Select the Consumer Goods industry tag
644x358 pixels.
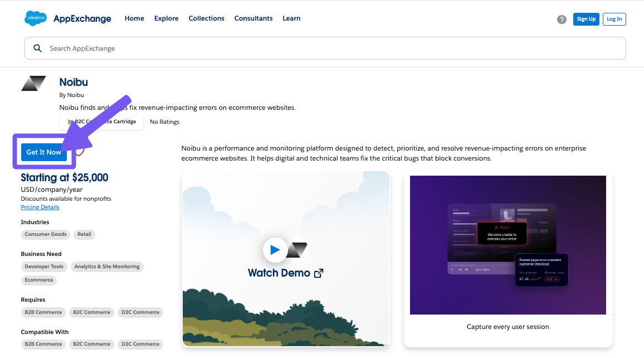point(46,235)
